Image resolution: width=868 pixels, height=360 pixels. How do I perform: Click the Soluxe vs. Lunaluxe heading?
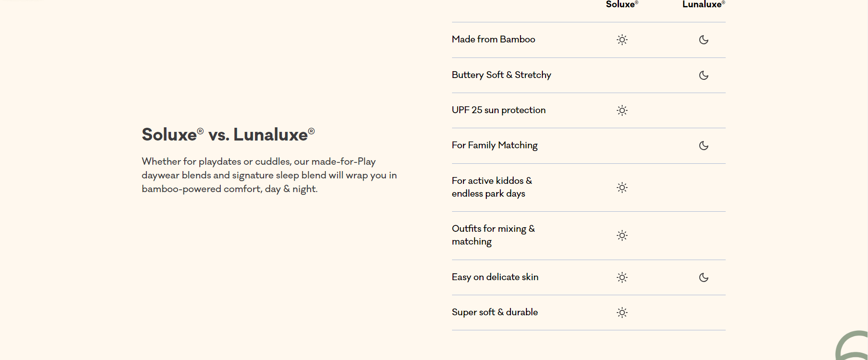[228, 135]
